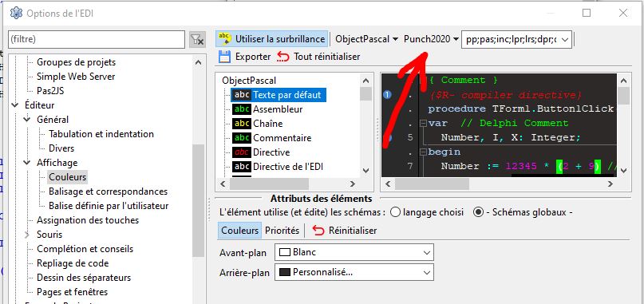The height and width of the screenshot is (304, 644).
Task: Select the langage choisi radio button
Action: point(395,212)
